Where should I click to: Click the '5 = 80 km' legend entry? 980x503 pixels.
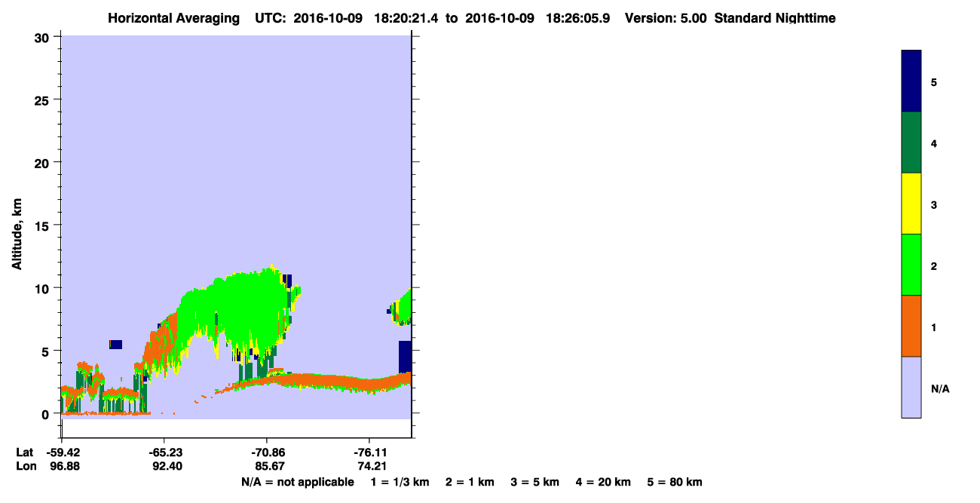coord(675,482)
